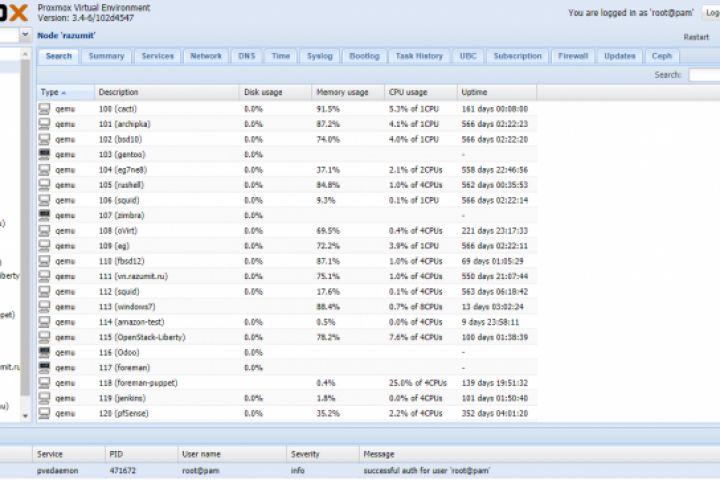Viewport: 720px width, 480px height.
Task: Click the Severity log column header
Action: click(323, 454)
